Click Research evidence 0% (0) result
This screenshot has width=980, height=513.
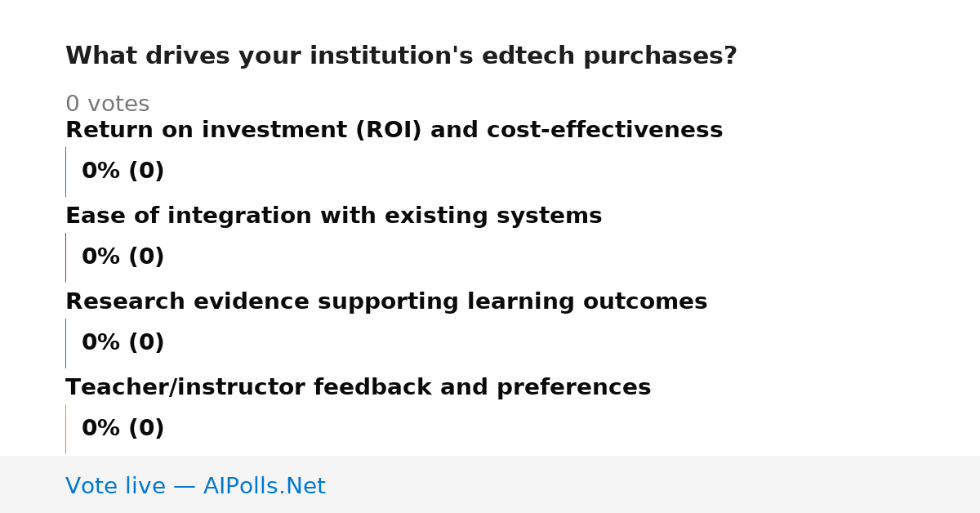(122, 343)
